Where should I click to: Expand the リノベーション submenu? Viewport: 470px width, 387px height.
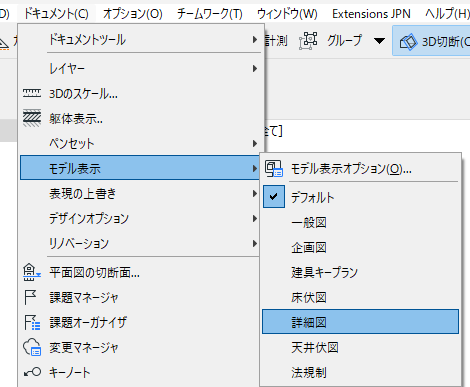[x=140, y=244]
